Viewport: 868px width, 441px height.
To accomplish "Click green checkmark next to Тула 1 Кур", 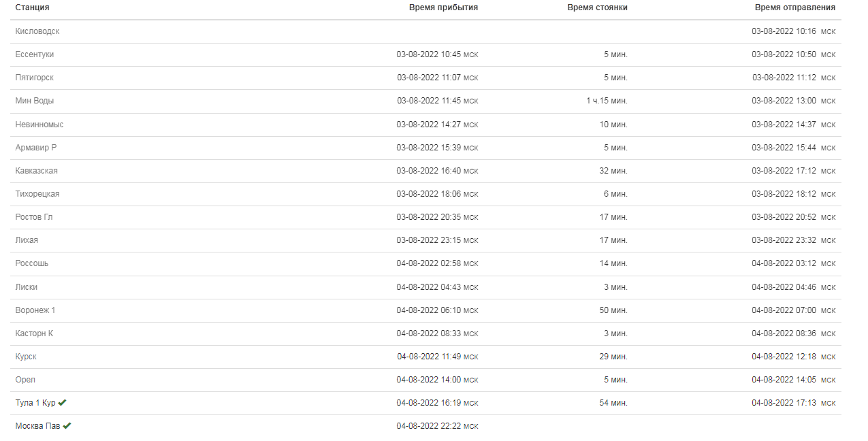I will click(x=62, y=403).
